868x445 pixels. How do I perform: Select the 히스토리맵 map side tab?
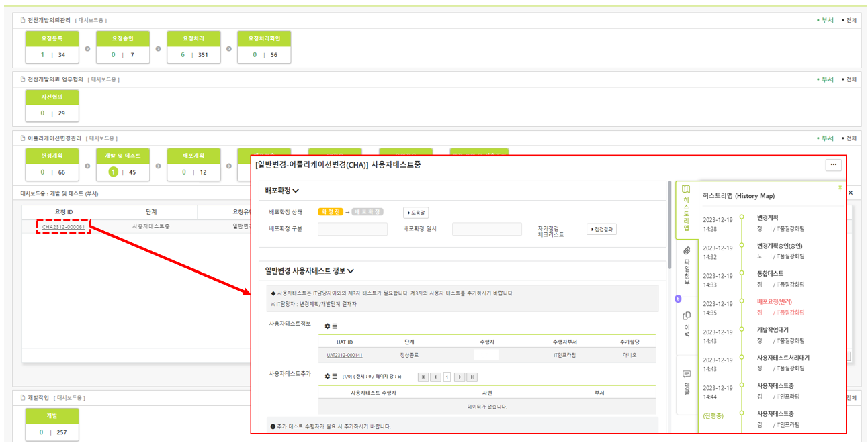click(x=686, y=208)
